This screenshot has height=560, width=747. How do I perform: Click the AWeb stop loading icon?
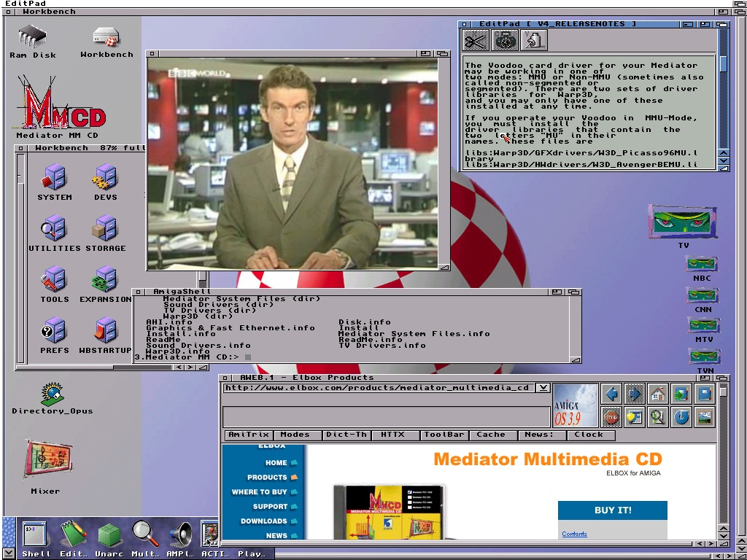pyautogui.click(x=611, y=417)
